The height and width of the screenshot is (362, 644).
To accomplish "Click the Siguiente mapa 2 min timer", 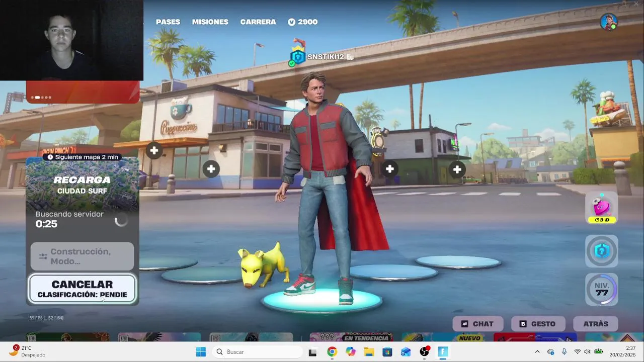I will point(83,157).
